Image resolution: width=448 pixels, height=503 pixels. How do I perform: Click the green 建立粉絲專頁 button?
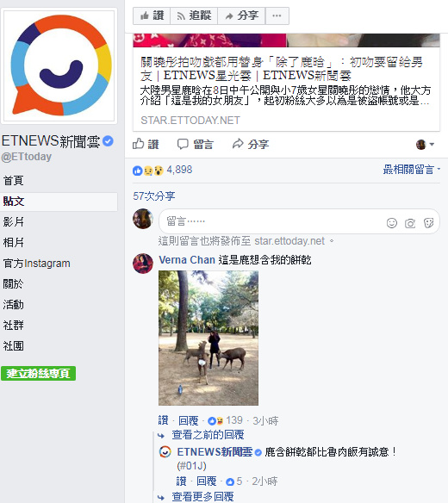pyautogui.click(x=38, y=374)
